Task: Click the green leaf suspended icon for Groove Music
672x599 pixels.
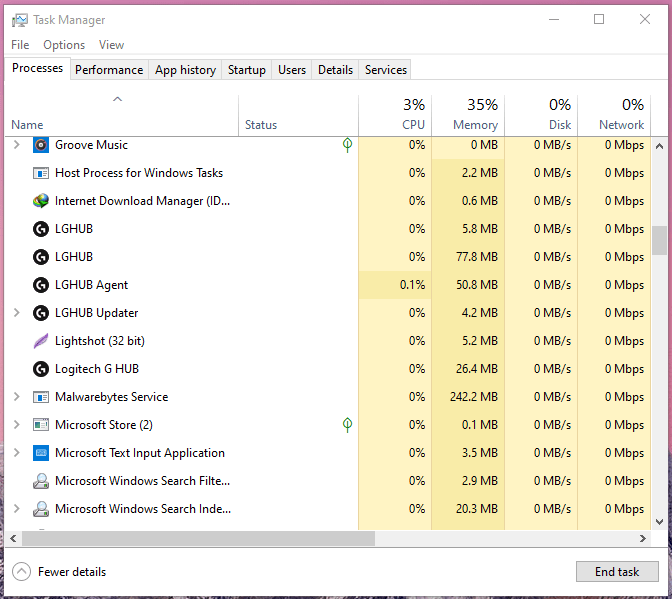Action: [348, 145]
